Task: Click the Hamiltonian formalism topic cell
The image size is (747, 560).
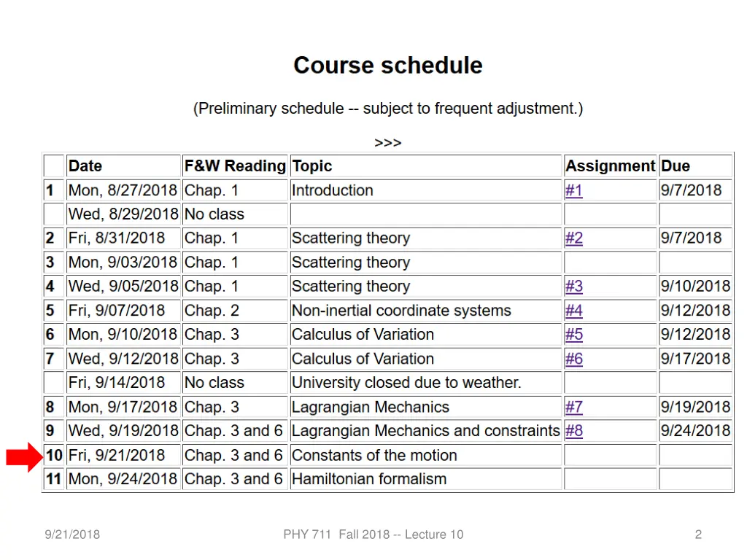Action: [426, 479]
